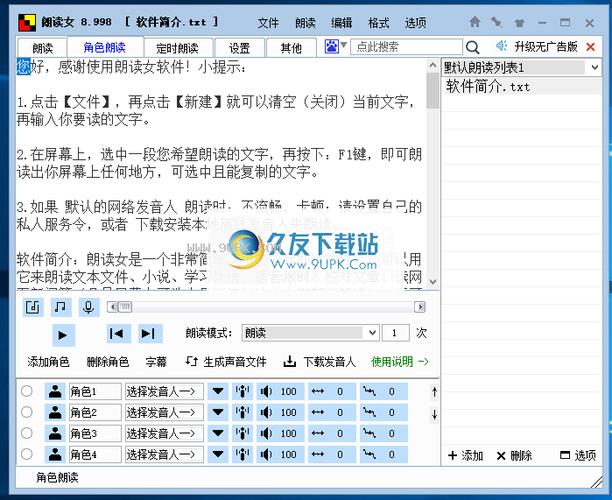
Task: Open the 格式 menu
Action: (x=379, y=22)
